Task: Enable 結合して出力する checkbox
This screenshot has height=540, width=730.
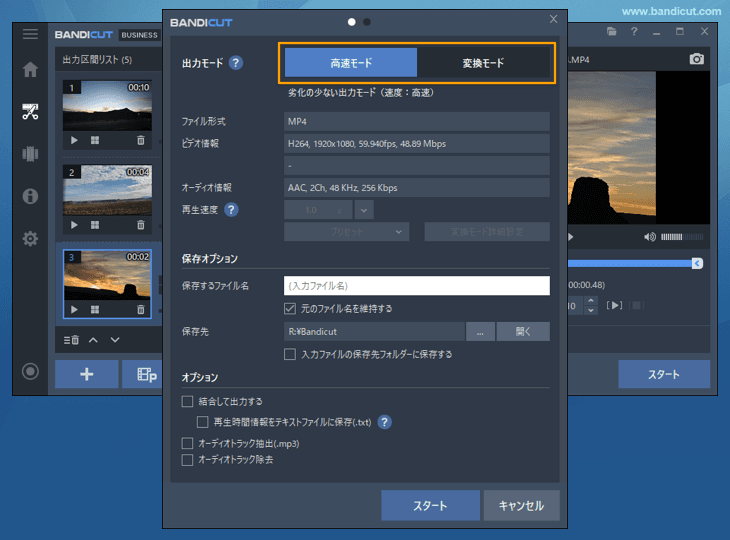Action: (187, 401)
